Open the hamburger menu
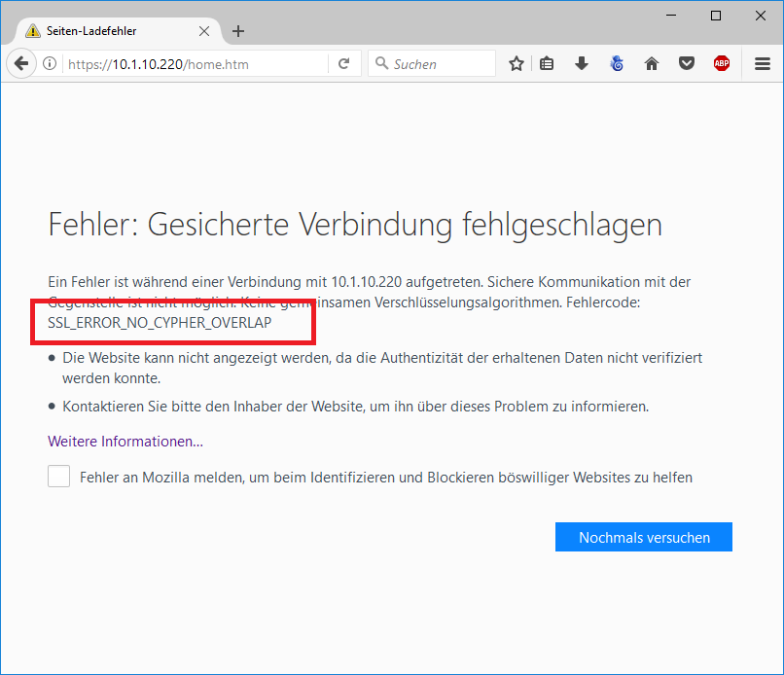Screen dimensions: 784x675 click(x=763, y=64)
